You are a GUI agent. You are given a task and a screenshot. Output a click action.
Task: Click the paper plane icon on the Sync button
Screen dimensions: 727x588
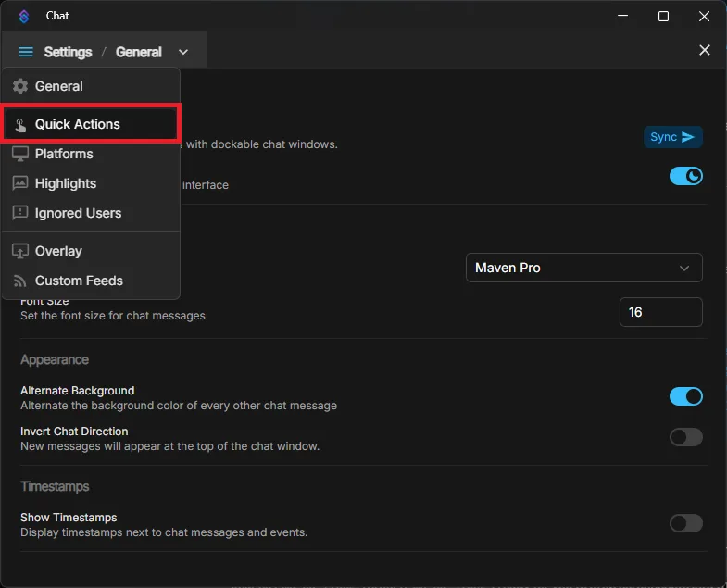pos(688,137)
